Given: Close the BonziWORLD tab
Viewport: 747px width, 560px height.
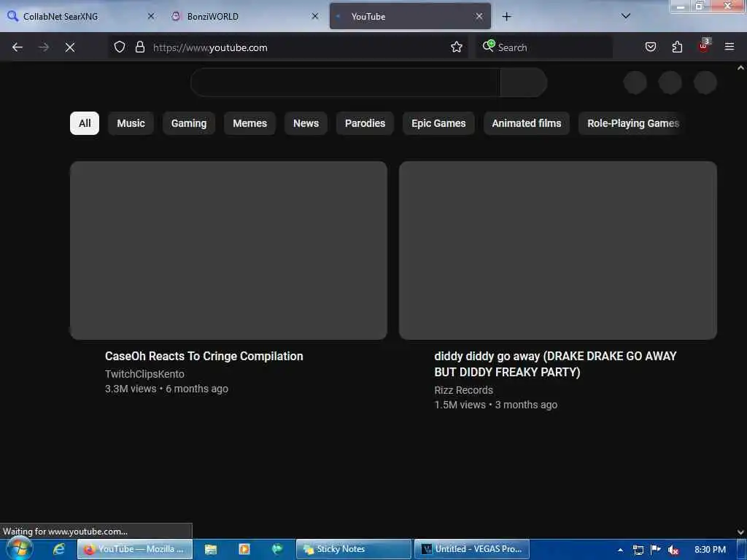Looking at the screenshot, I should point(315,16).
